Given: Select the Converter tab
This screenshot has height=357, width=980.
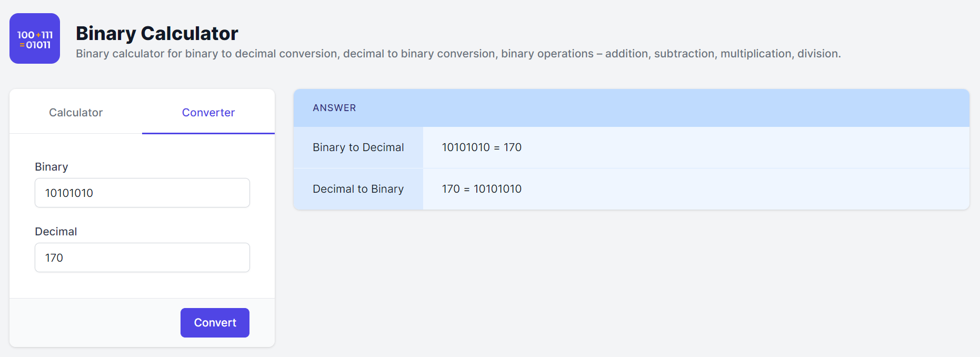Looking at the screenshot, I should click(x=208, y=112).
